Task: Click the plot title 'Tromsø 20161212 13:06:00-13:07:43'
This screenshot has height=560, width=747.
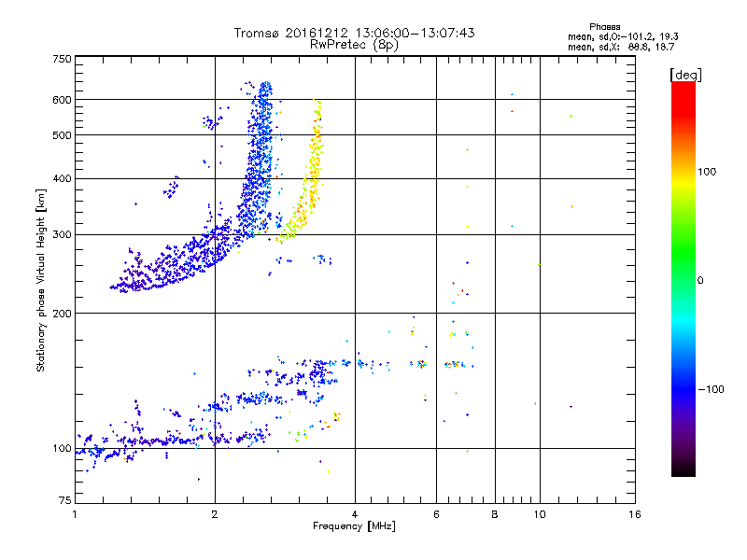Action: 354,33
